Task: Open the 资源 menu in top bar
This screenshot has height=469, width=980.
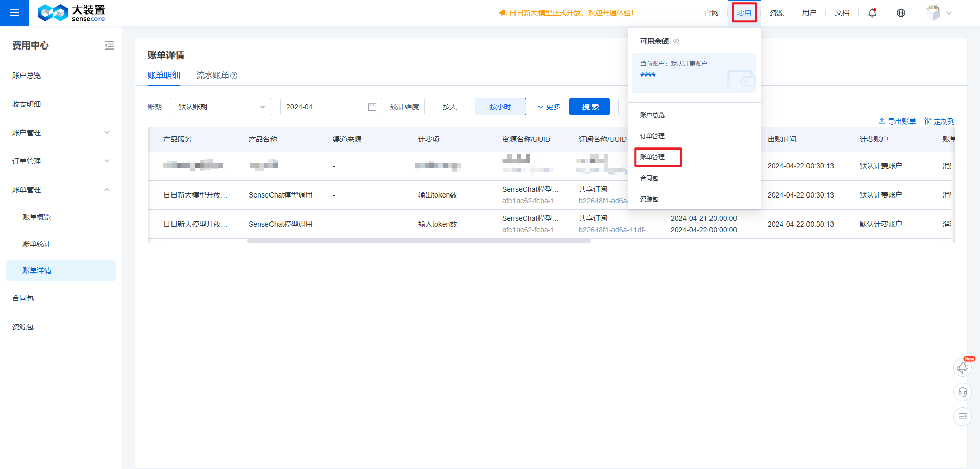Action: click(776, 12)
